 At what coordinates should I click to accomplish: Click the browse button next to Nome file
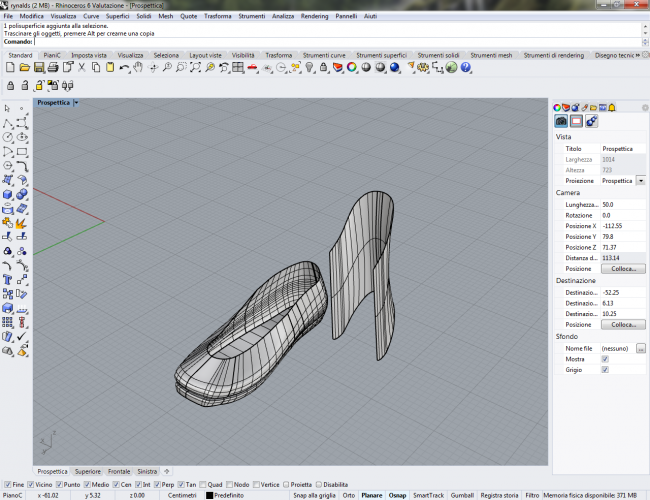[640, 347]
